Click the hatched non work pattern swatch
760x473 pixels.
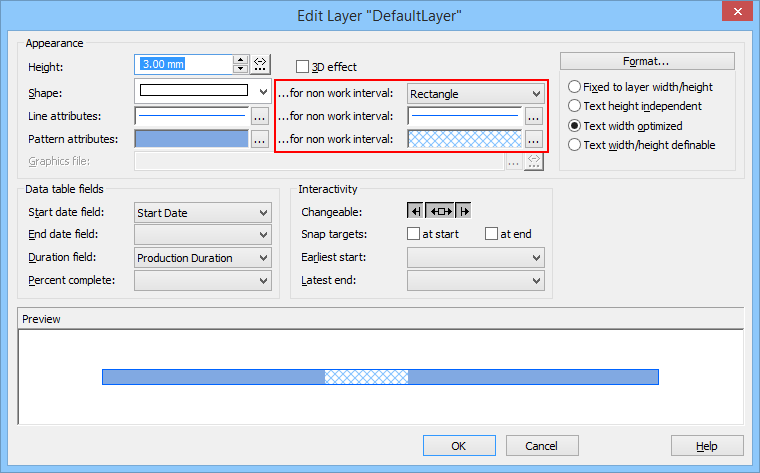(465, 139)
